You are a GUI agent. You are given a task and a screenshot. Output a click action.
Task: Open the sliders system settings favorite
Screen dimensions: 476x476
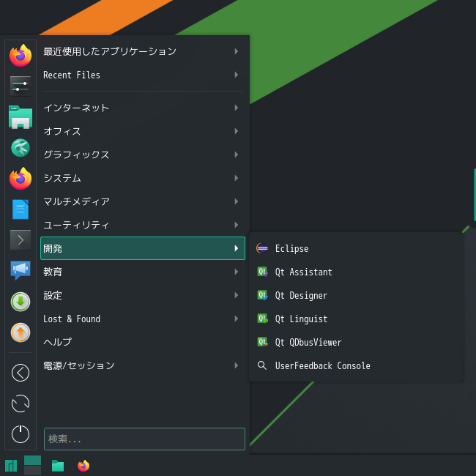[21, 86]
